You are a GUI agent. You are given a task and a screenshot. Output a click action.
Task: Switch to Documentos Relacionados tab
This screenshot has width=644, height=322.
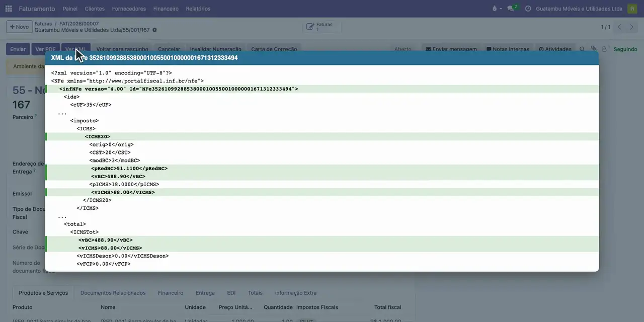click(113, 293)
